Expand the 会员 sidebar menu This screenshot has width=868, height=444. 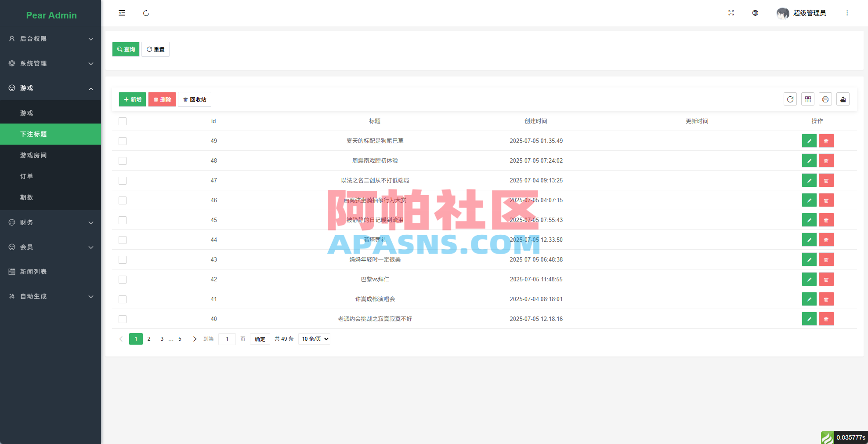(x=51, y=247)
